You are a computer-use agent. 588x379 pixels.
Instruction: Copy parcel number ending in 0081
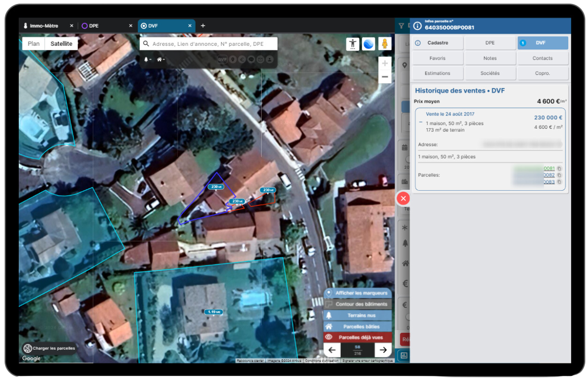(559, 169)
